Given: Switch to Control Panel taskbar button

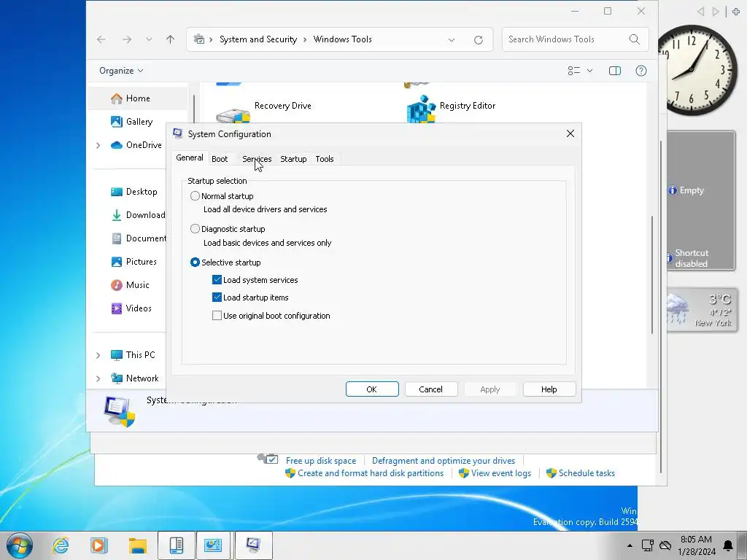Looking at the screenshot, I should [214, 545].
